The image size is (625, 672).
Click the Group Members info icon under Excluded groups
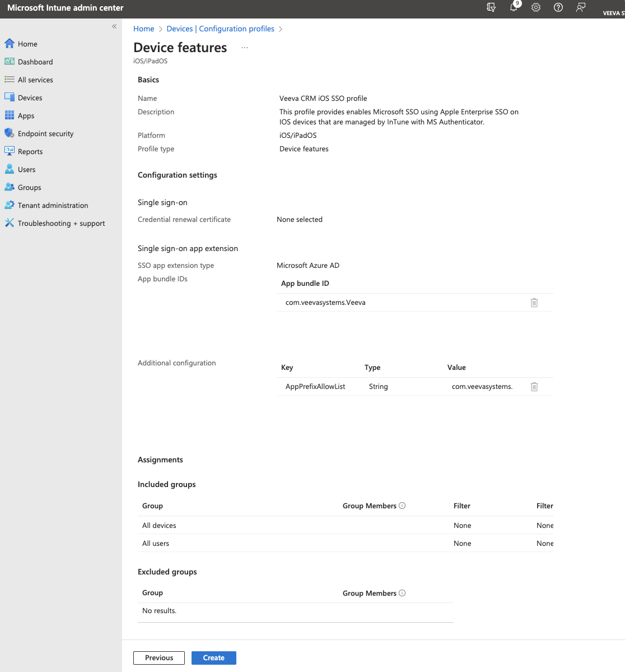click(402, 593)
